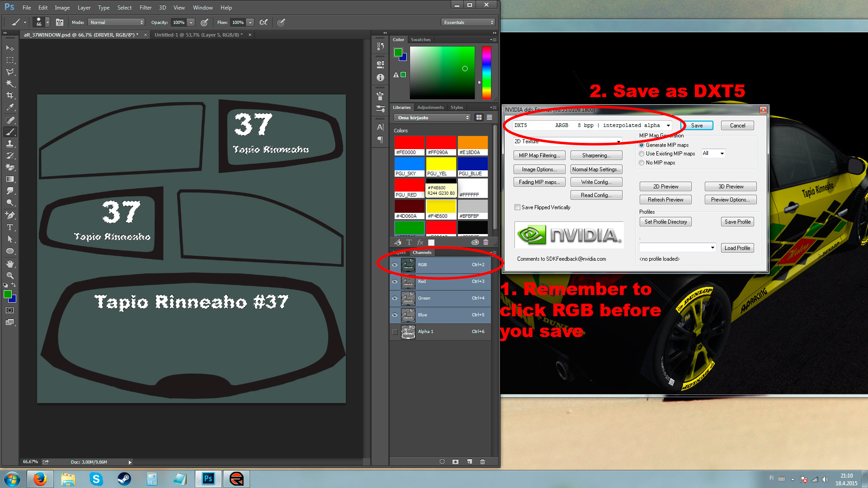Select the Path Selection tool

click(x=10, y=239)
